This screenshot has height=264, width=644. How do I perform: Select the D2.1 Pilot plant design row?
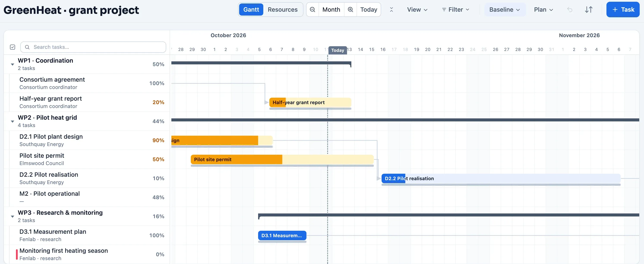pos(87,140)
